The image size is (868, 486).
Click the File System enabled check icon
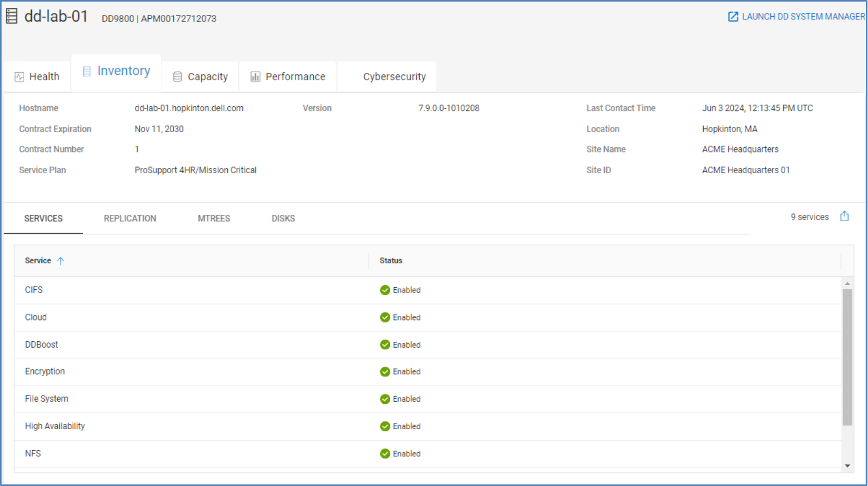coord(385,399)
